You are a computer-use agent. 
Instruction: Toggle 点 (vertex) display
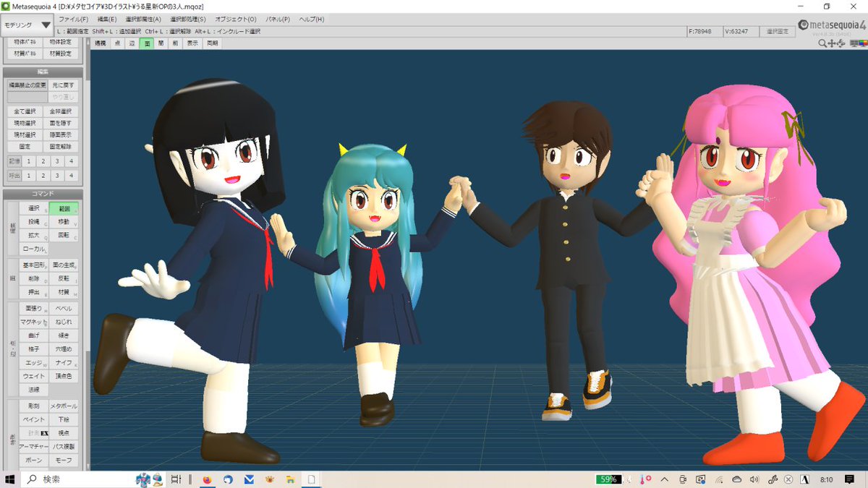tap(118, 43)
